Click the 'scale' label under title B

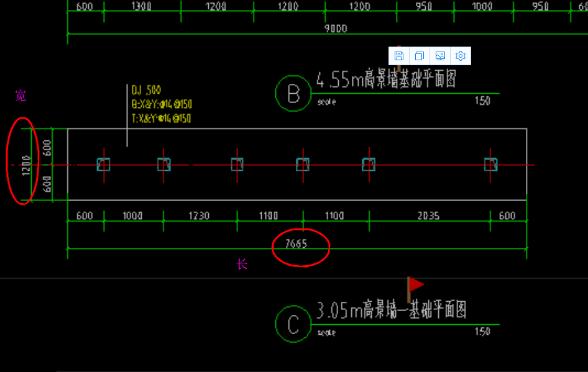click(326, 102)
